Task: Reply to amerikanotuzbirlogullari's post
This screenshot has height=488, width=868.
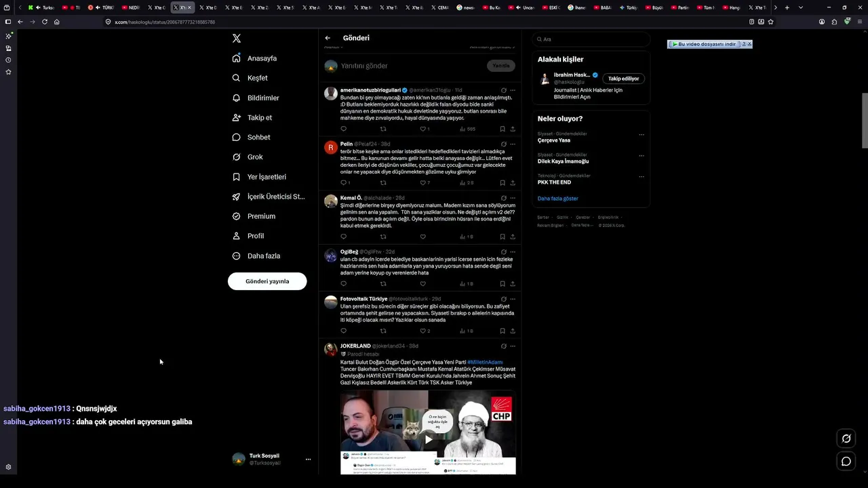Action: pyautogui.click(x=344, y=129)
